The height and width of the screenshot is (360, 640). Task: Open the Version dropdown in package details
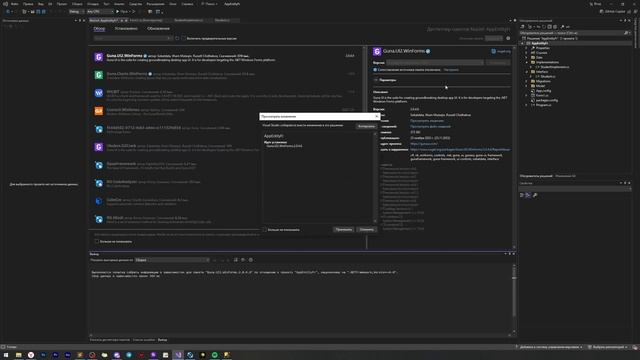435,62
